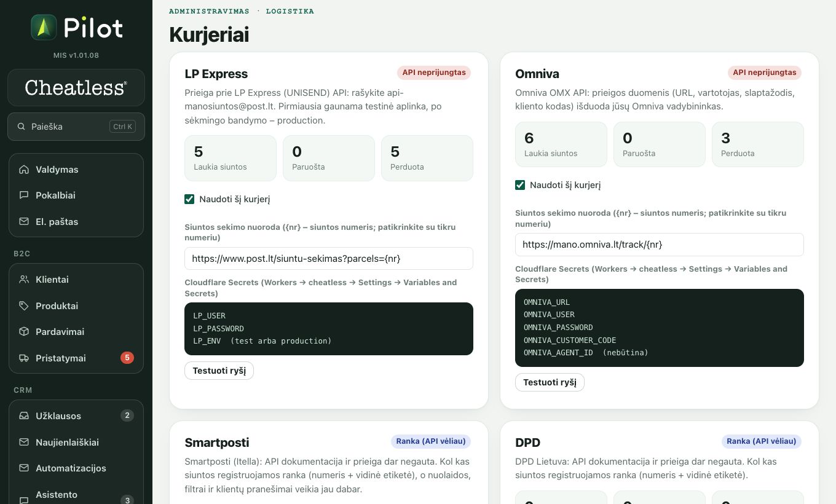Click the Klientai people icon
Screen dimensions: 836x504
click(x=24, y=280)
